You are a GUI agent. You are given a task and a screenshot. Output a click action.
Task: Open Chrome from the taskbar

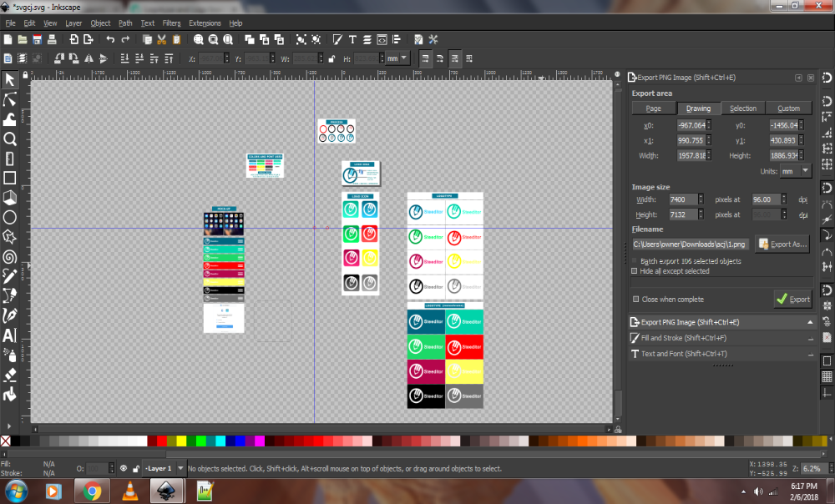coord(92,491)
